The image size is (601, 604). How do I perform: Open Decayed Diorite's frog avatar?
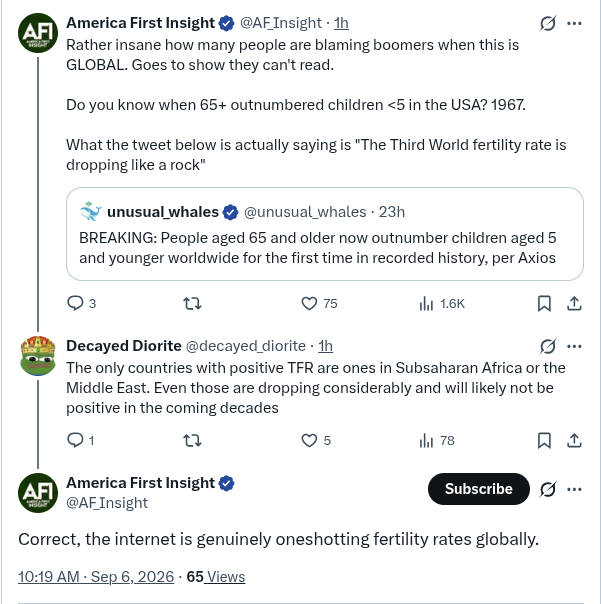point(38,355)
